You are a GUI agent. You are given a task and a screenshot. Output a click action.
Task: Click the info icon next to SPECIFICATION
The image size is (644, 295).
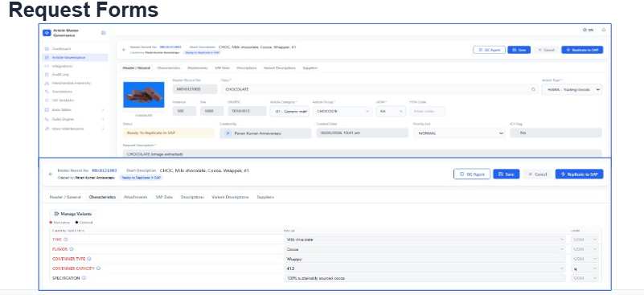(x=84, y=278)
